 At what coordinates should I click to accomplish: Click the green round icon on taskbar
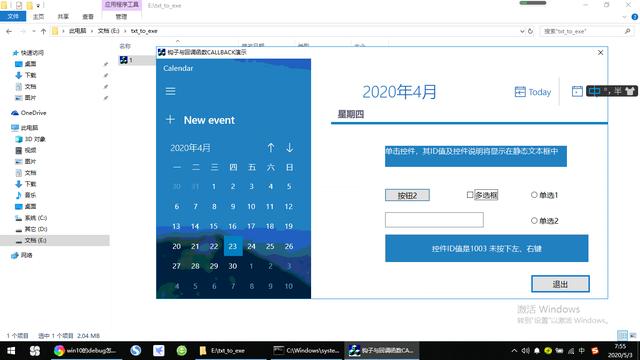(182, 350)
